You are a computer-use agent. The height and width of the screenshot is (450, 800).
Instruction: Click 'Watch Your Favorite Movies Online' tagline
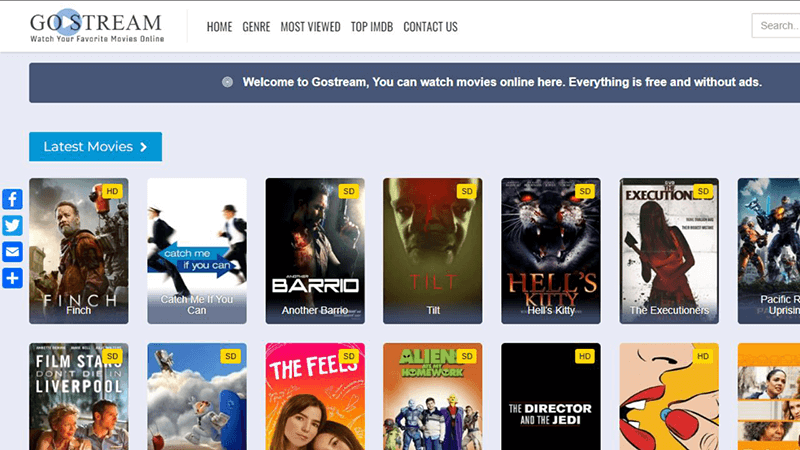(x=97, y=39)
